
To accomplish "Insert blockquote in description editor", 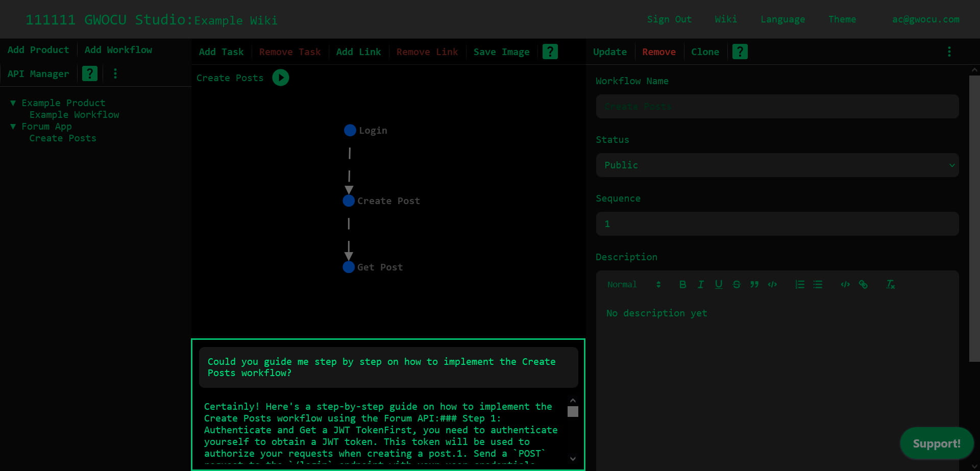I will pyautogui.click(x=754, y=284).
